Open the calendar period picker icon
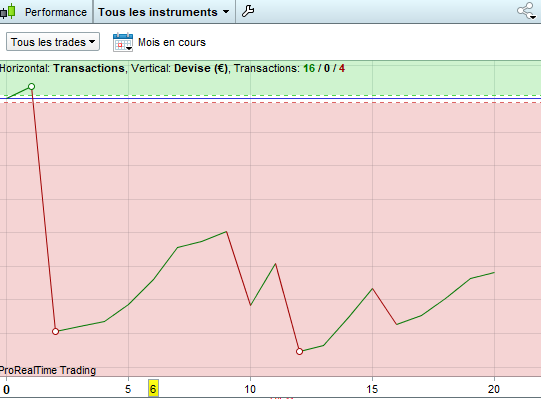This screenshot has width=541, height=399. click(123, 42)
